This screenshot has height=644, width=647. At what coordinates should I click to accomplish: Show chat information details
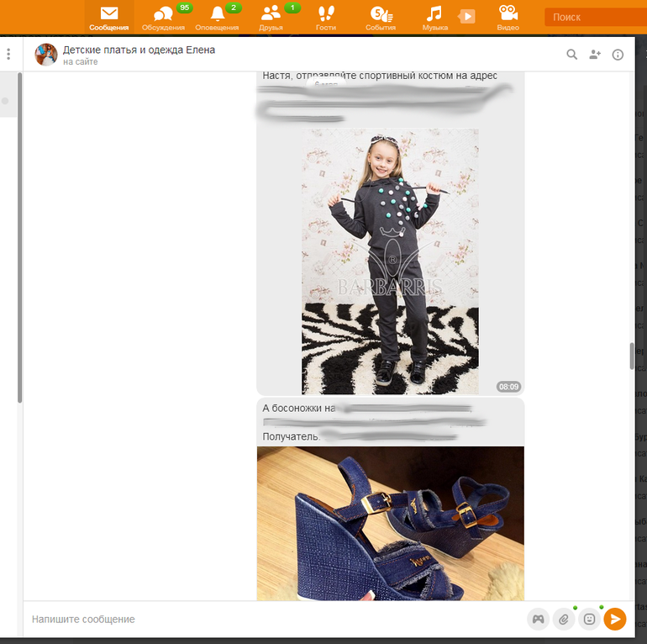(618, 55)
